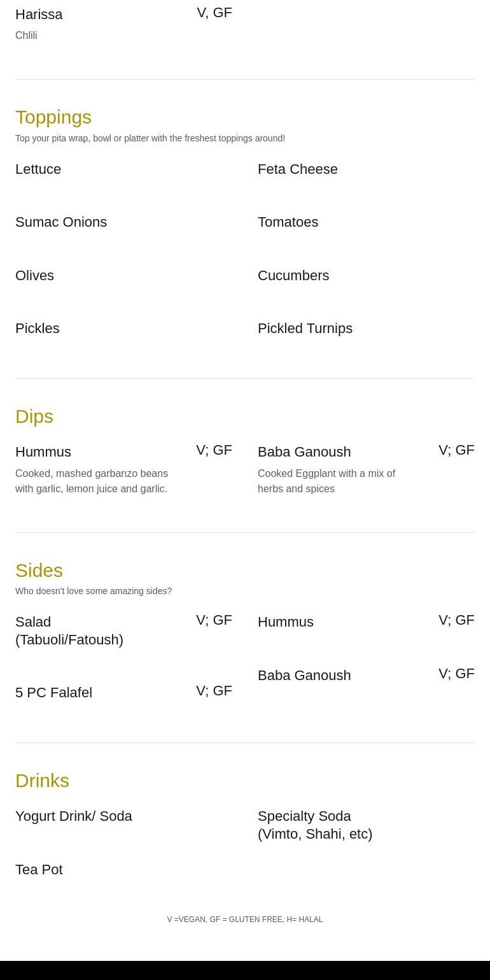
Task: Pick the Sumac Onions topping
Action: 61,222
